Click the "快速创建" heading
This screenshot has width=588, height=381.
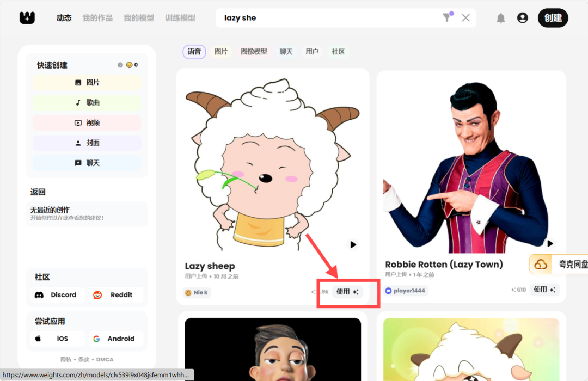(52, 65)
